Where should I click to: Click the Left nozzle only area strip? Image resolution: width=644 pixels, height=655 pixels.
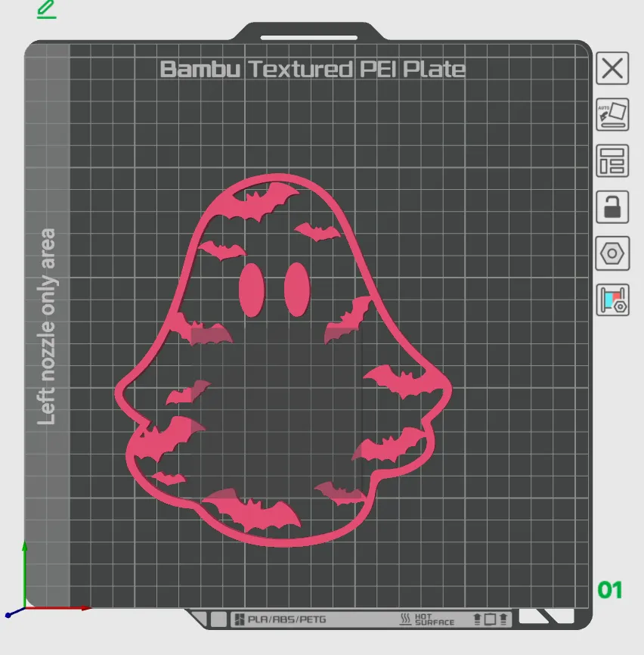(x=47, y=326)
